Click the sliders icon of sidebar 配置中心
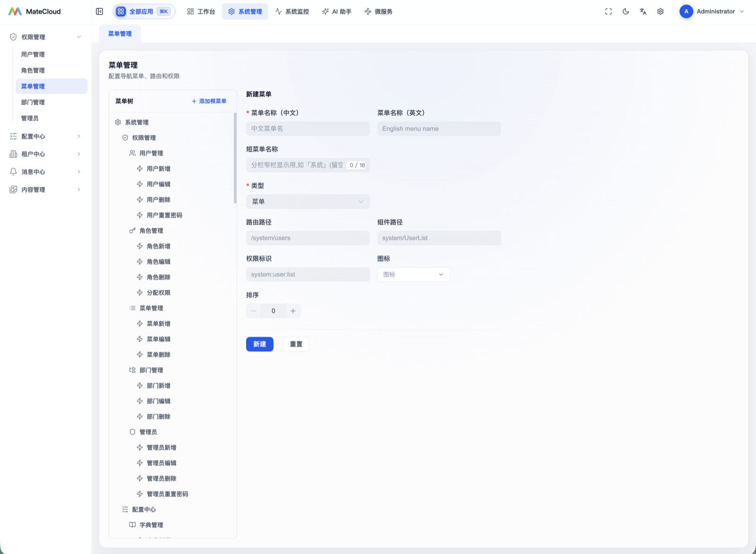The image size is (756, 554). [x=13, y=136]
